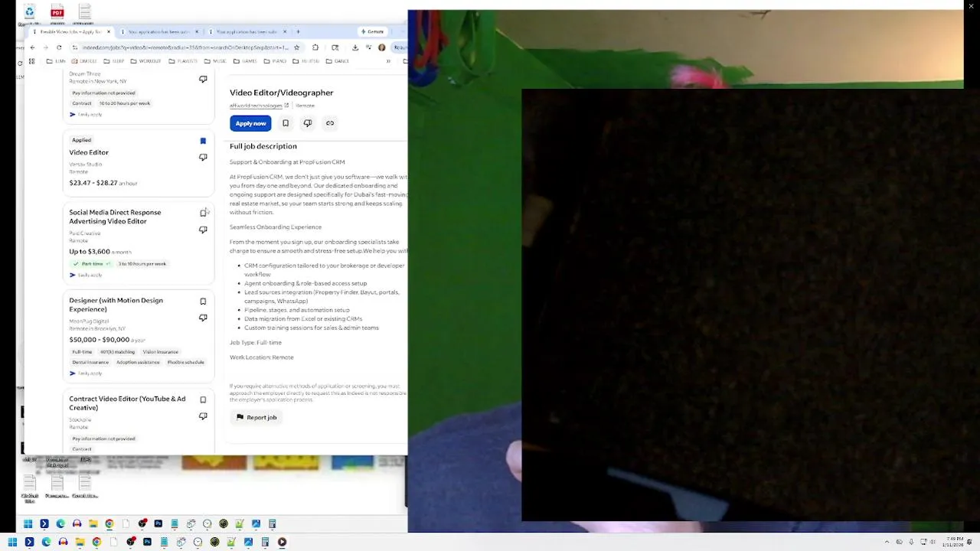Save the Video Editor/Videographer job with bookmark icon
The width and height of the screenshot is (980, 551).
286,123
